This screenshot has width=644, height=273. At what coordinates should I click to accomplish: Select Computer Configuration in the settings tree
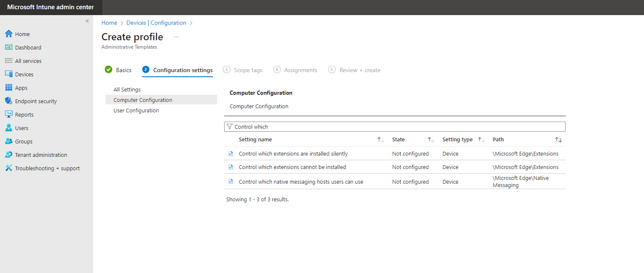[161, 100]
